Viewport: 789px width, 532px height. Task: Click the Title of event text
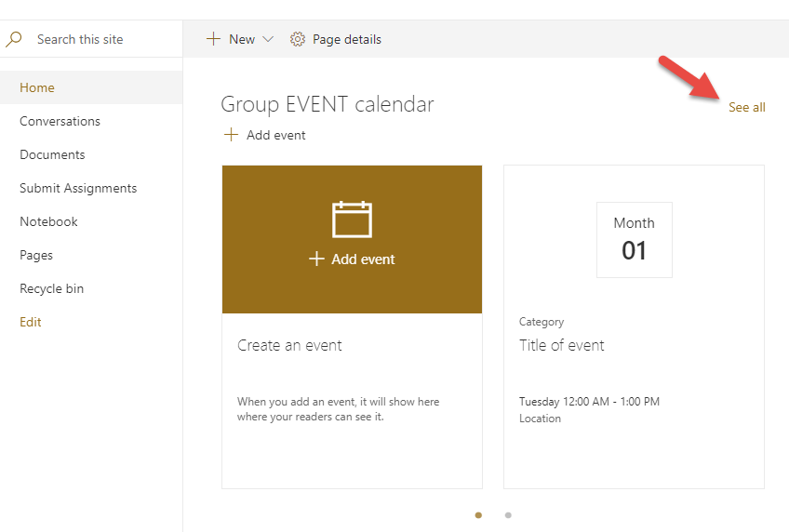click(x=562, y=345)
